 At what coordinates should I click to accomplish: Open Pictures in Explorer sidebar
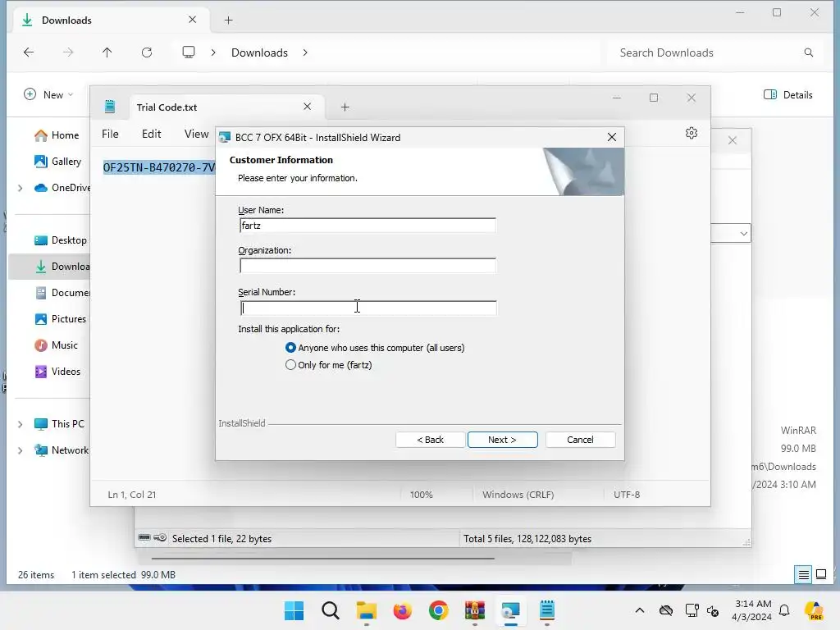(61, 319)
